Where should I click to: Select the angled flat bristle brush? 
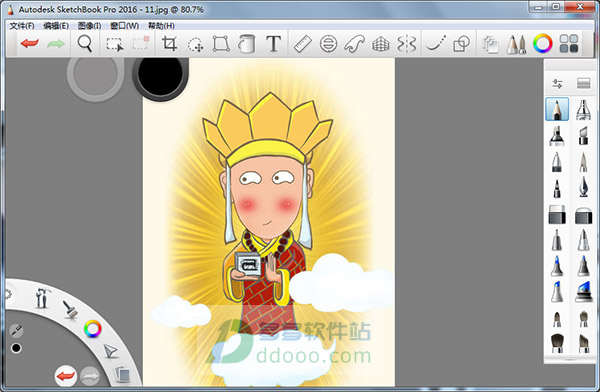click(x=584, y=343)
